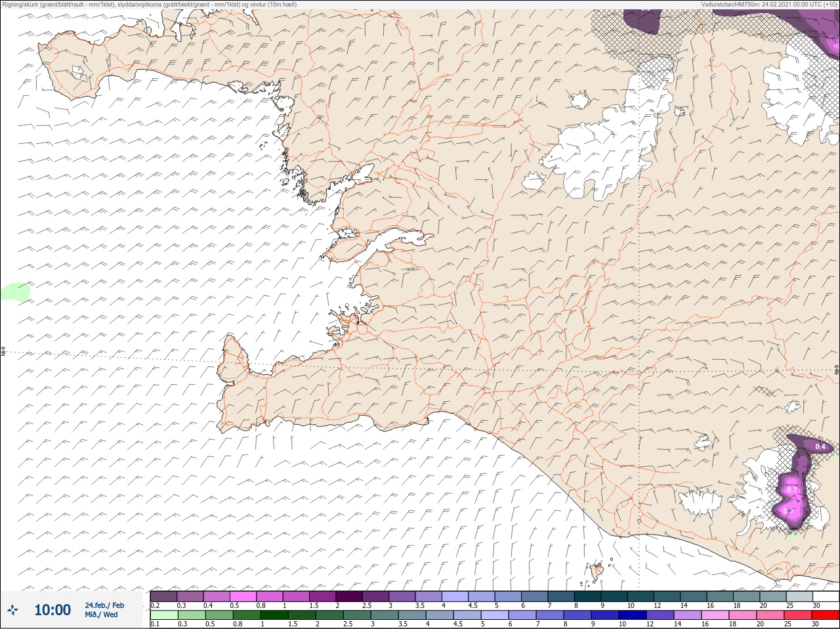Screen dimensions: 840x629
Task: Click the '0.2' label on the snow legend
Action: click(155, 605)
